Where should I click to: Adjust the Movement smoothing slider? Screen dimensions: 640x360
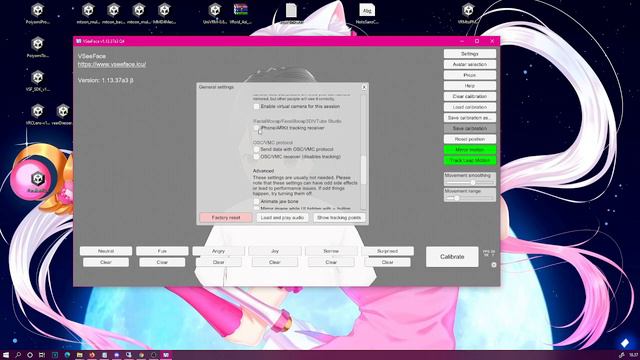(x=470, y=182)
